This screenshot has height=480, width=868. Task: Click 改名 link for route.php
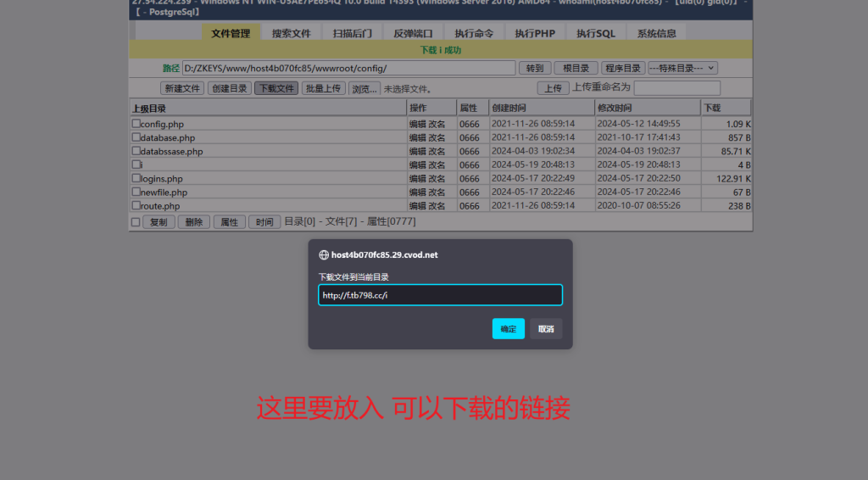(437, 205)
